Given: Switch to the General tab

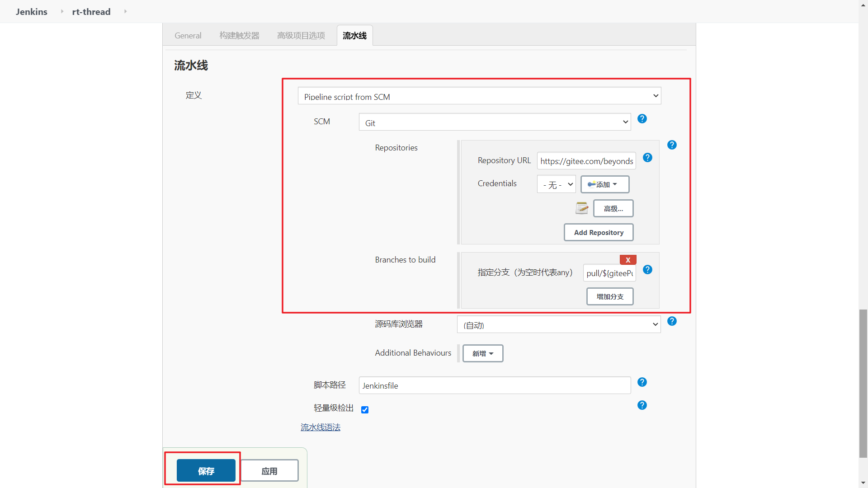Looking at the screenshot, I should point(188,36).
